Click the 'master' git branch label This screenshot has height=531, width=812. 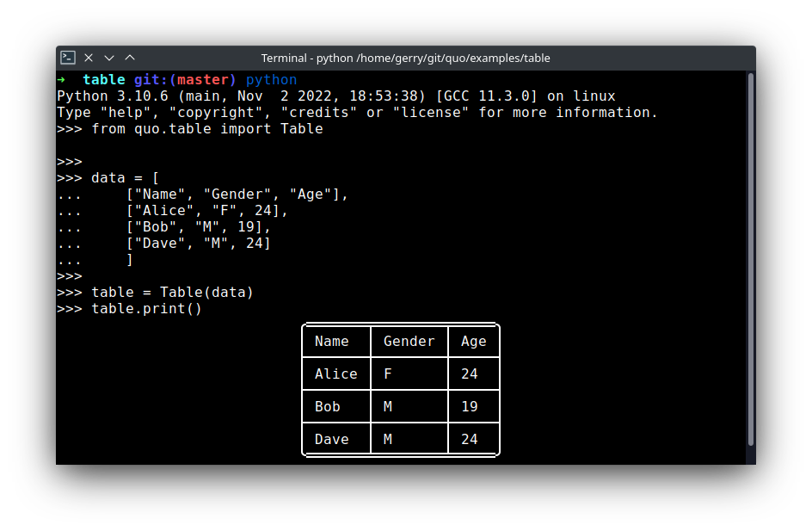coord(202,80)
